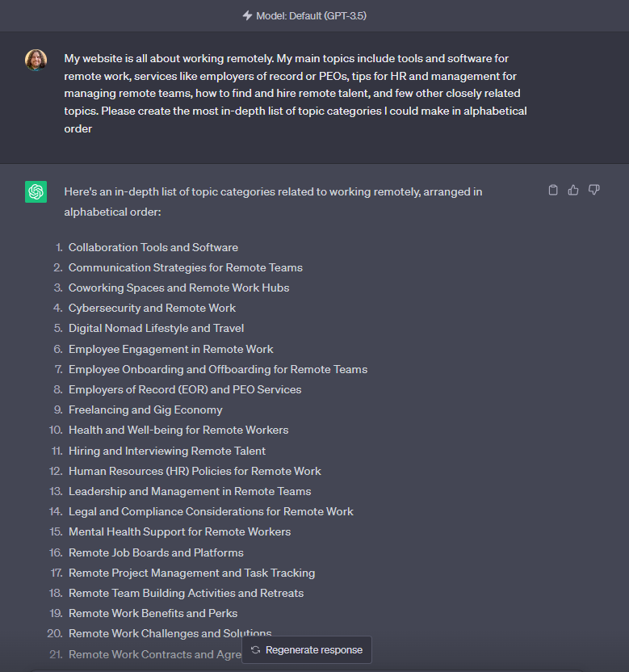Select Remote Job Boards and Platforms
The width and height of the screenshot is (629, 672).
156,552
